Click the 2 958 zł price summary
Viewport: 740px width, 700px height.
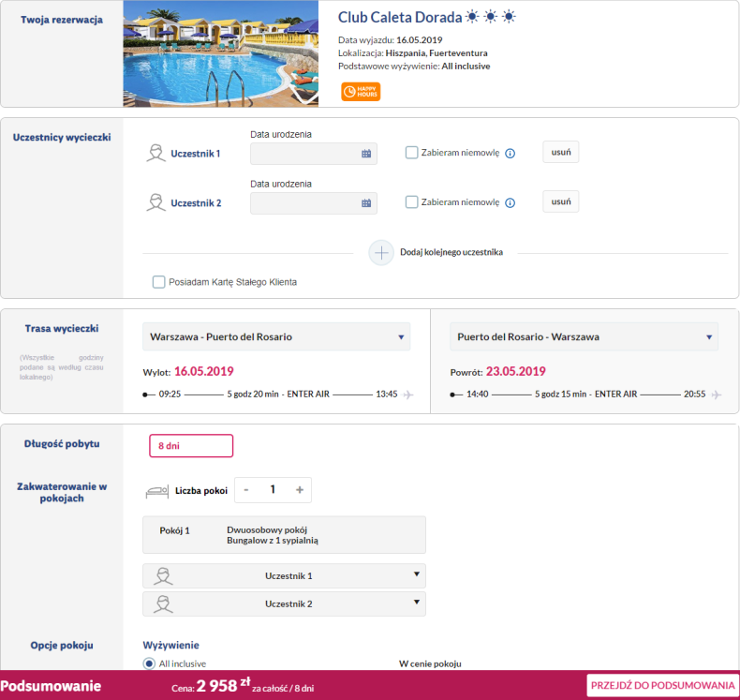(x=223, y=685)
